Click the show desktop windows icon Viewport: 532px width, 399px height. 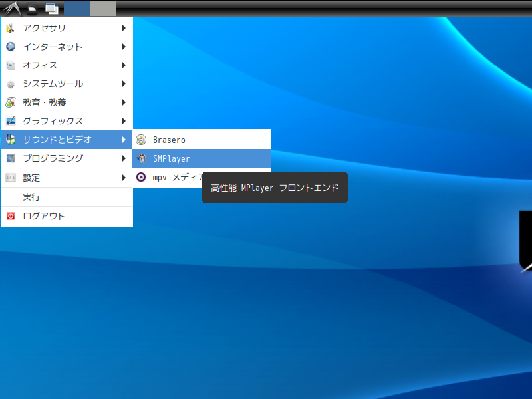pyautogui.click(x=52, y=9)
